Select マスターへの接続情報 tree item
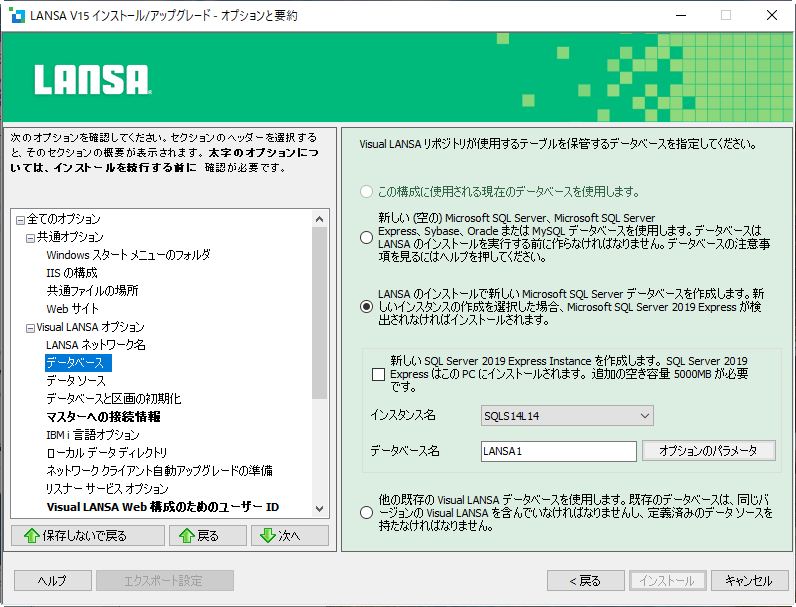This screenshot has height=607, width=796. (x=103, y=417)
